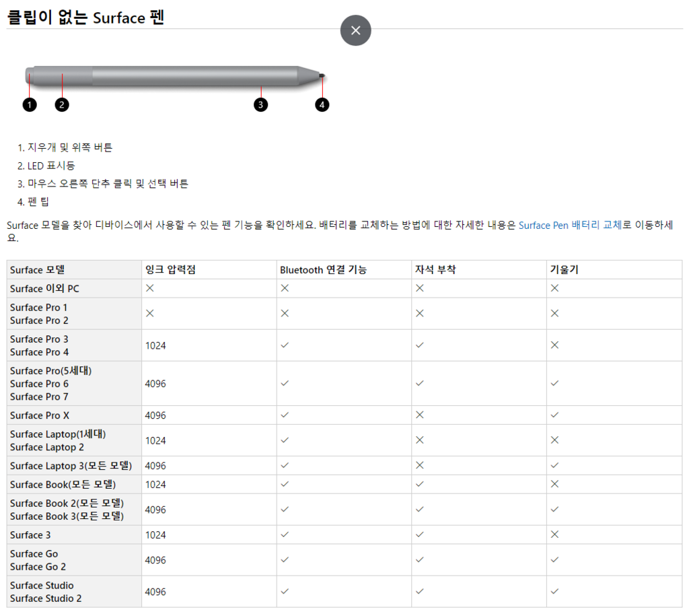Click tilt checkmark in Surface Studio row
689x616 pixels.
pyautogui.click(x=554, y=591)
